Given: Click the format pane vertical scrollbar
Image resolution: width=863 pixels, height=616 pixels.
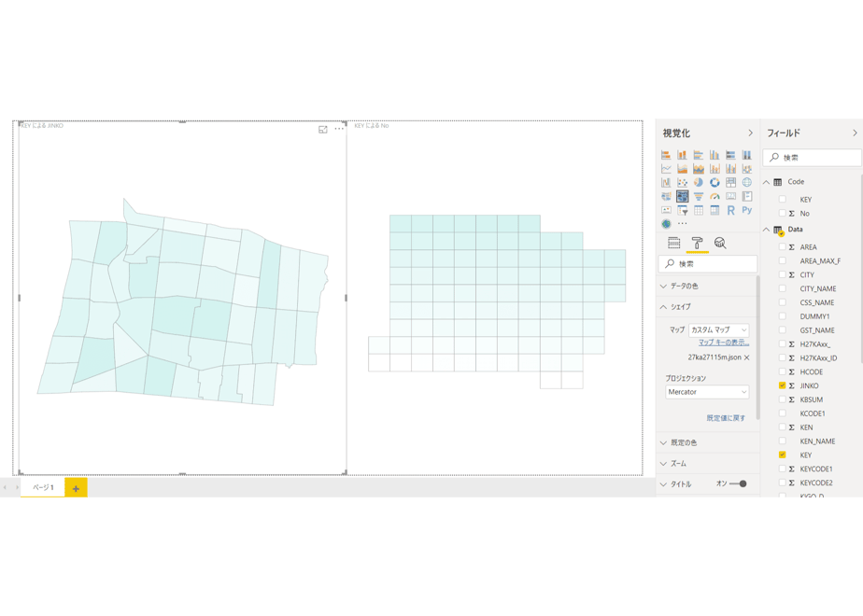Looking at the screenshot, I should coord(758,346).
